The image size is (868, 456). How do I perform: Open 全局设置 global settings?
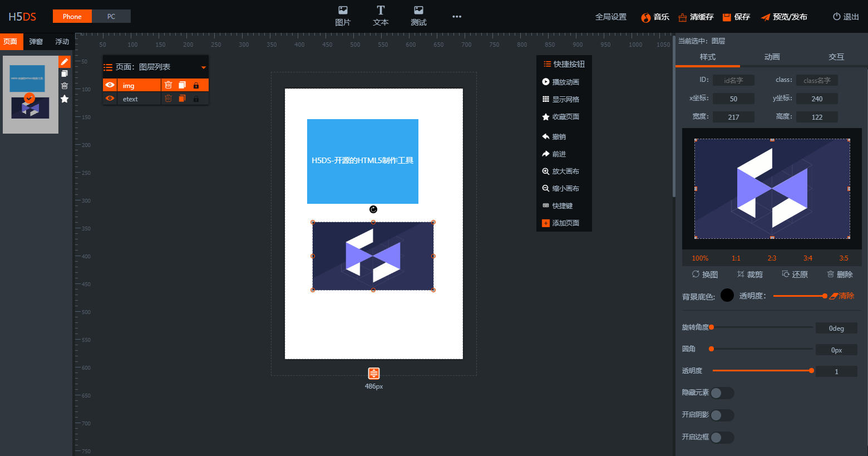tap(611, 17)
